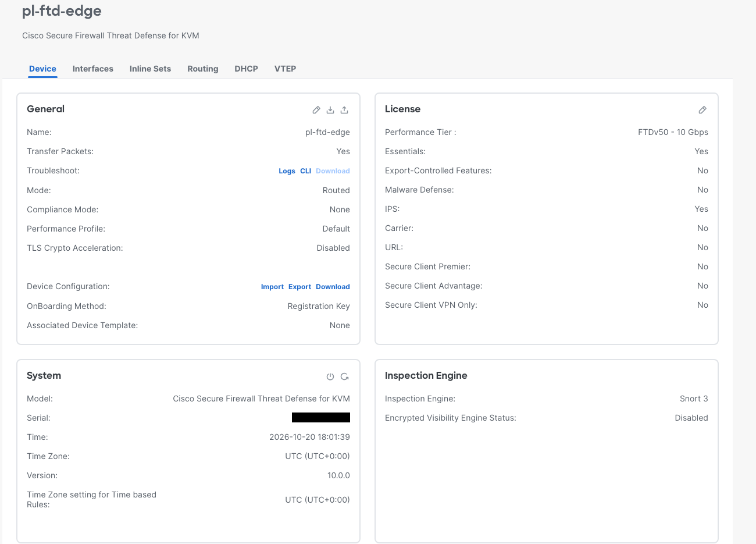Open the Interfaces tab
Screen dimensions: 756x544
93,69
